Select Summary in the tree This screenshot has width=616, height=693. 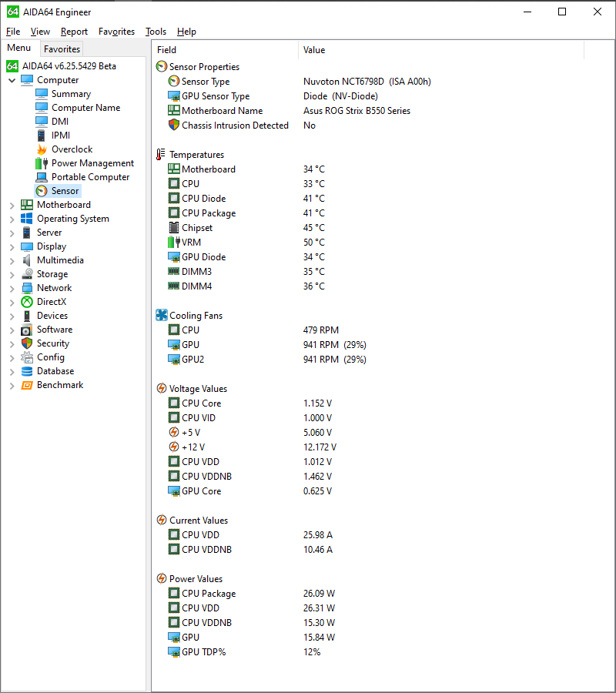[71, 94]
